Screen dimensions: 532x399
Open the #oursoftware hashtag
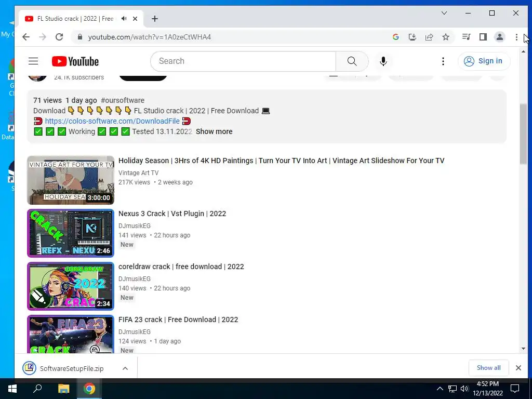coord(123,100)
